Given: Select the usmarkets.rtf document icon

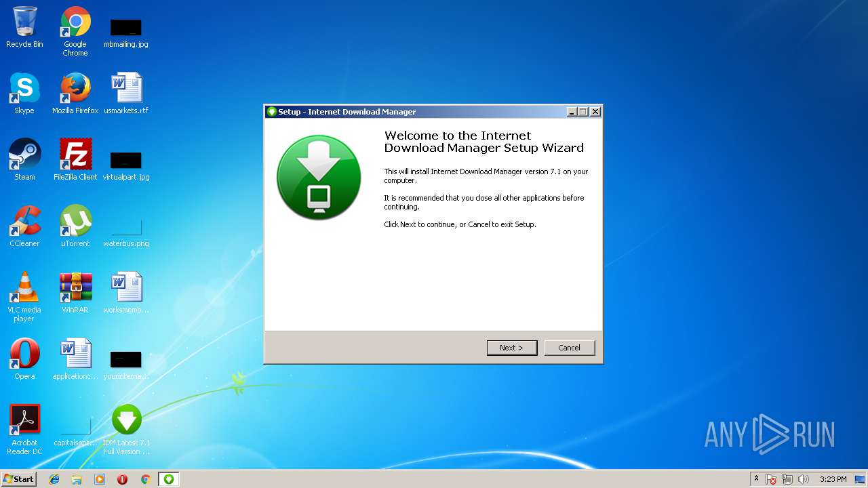Looking at the screenshot, I should 126,94.
